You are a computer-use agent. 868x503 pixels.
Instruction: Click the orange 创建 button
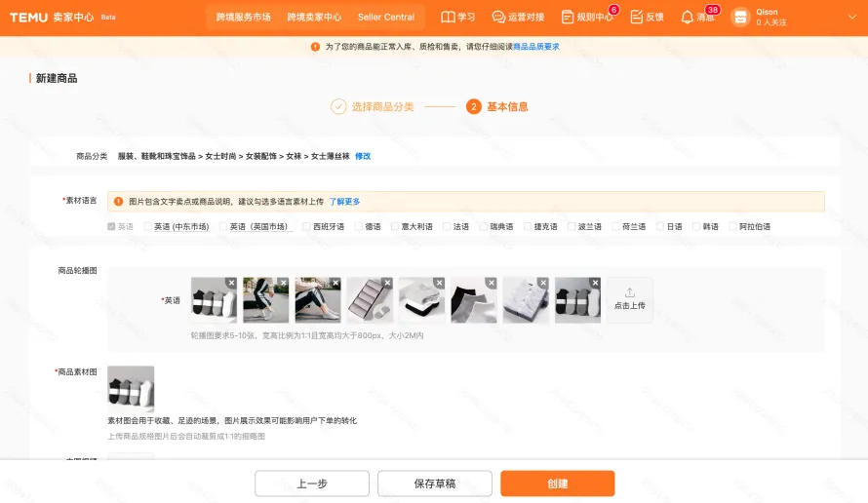tap(558, 484)
